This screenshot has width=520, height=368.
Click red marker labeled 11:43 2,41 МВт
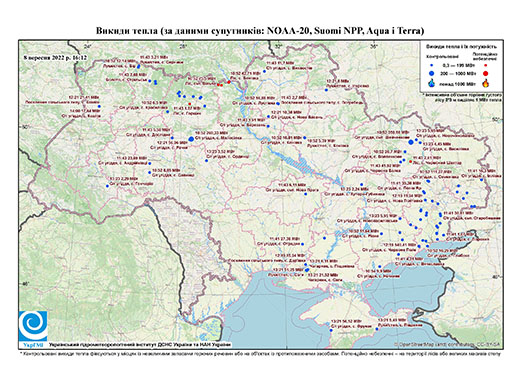[x=410, y=162]
